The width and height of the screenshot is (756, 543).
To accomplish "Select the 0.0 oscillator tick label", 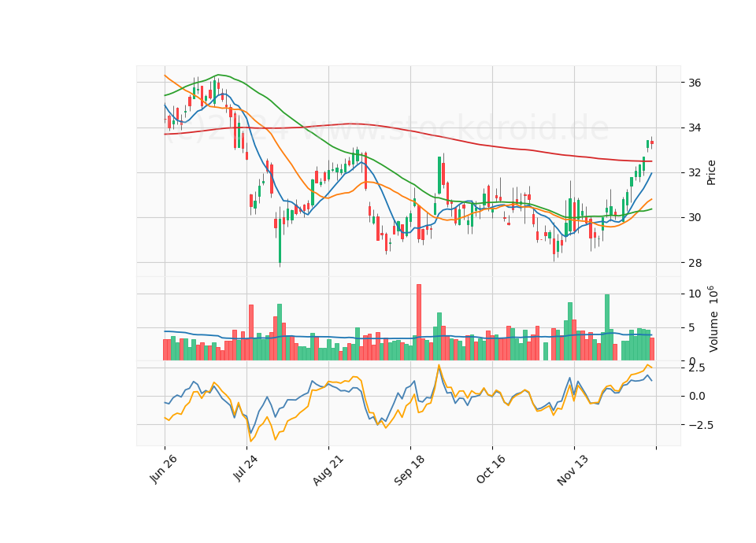I will pyautogui.click(x=696, y=397).
